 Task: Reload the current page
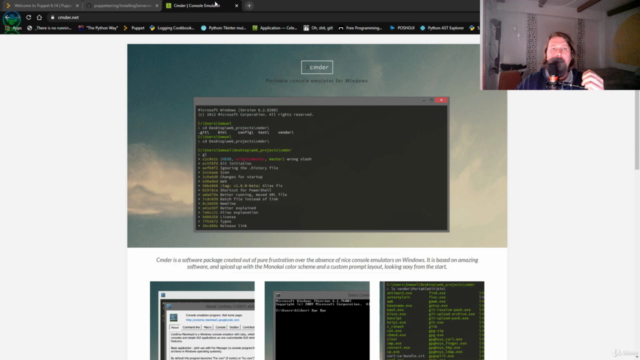click(x=28, y=17)
